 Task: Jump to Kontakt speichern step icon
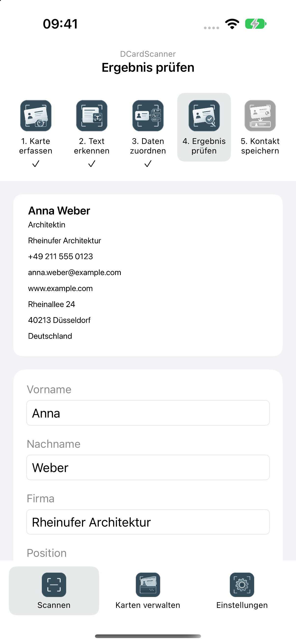(x=260, y=116)
